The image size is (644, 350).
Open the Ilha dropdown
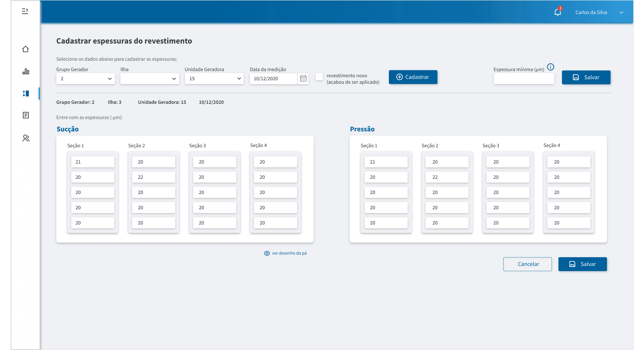tap(150, 79)
